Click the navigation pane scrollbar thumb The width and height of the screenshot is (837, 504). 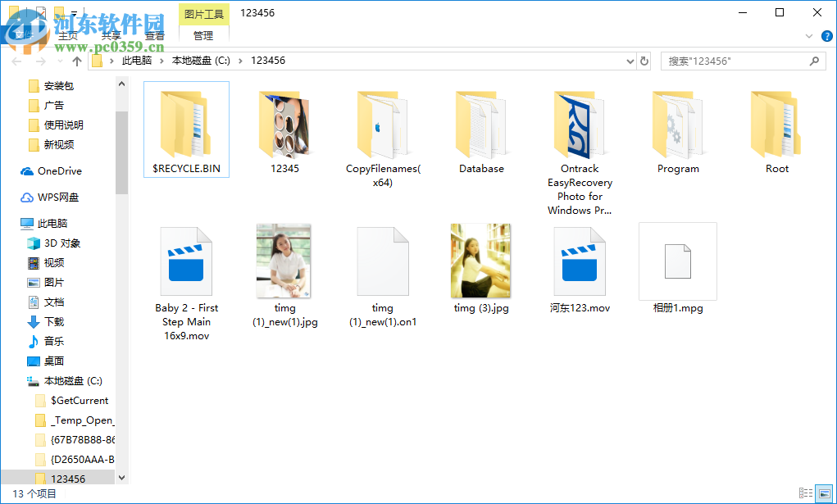pos(121,152)
